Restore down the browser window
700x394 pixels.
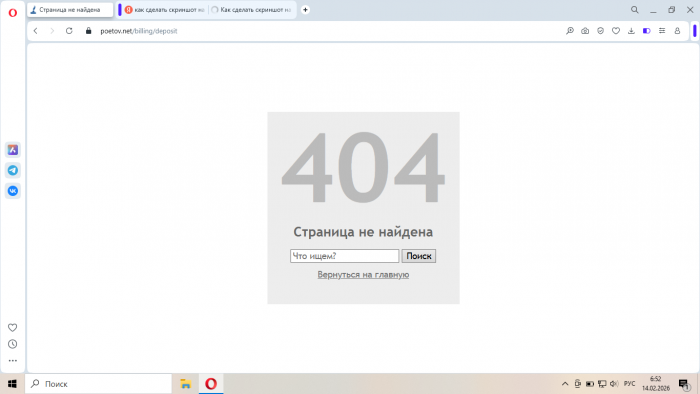[671, 10]
